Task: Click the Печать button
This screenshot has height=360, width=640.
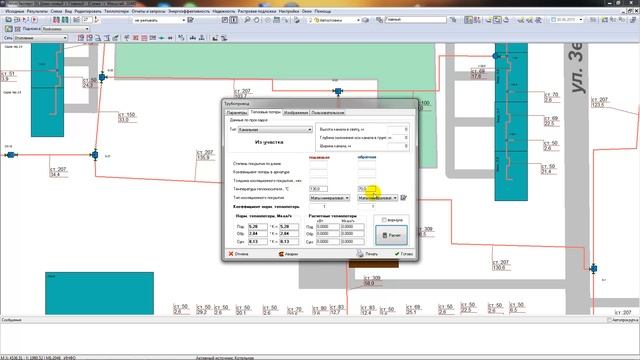Action: click(367, 254)
